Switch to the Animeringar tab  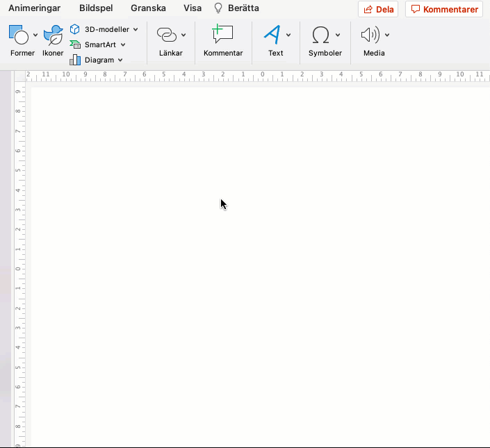point(34,8)
